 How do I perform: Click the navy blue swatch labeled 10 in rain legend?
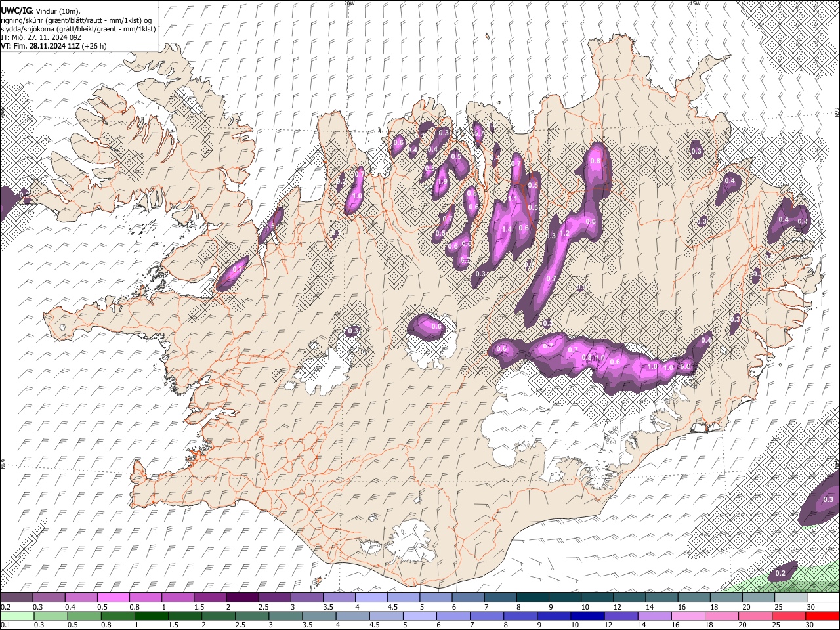pyautogui.click(x=587, y=616)
